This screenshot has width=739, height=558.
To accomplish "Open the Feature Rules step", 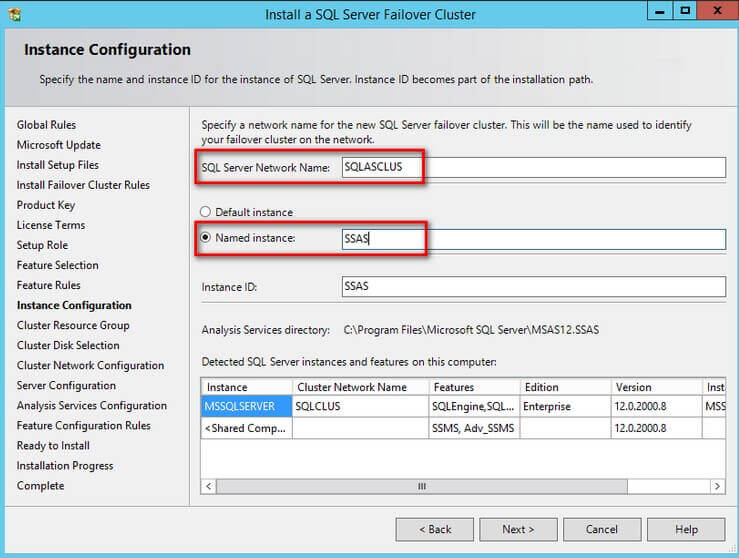I will click(x=49, y=285).
